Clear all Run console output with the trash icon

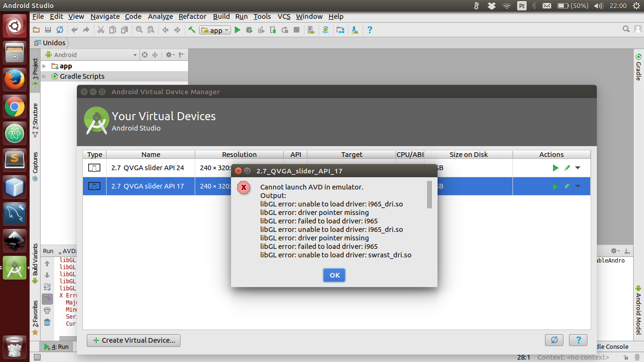click(x=47, y=322)
